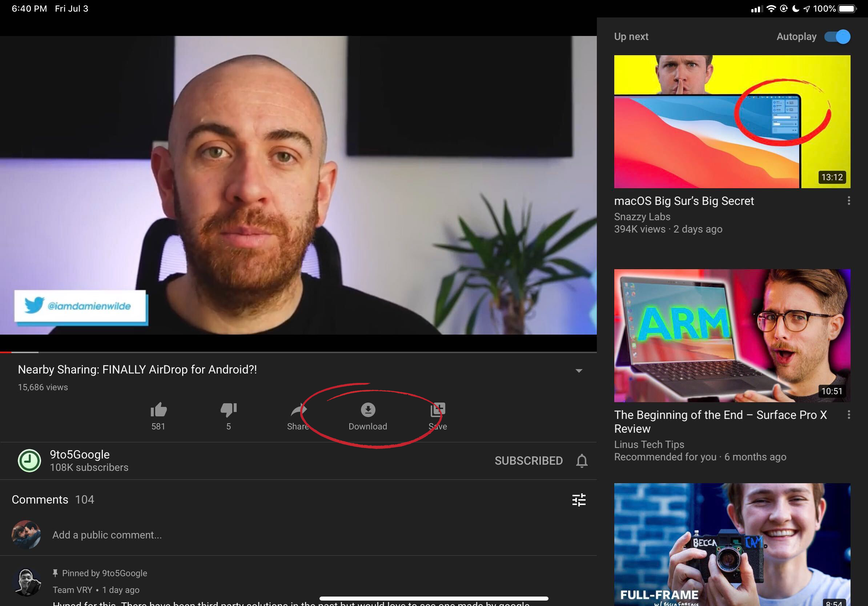Click the comment sort/filter icon
The height and width of the screenshot is (606, 868).
579,500
